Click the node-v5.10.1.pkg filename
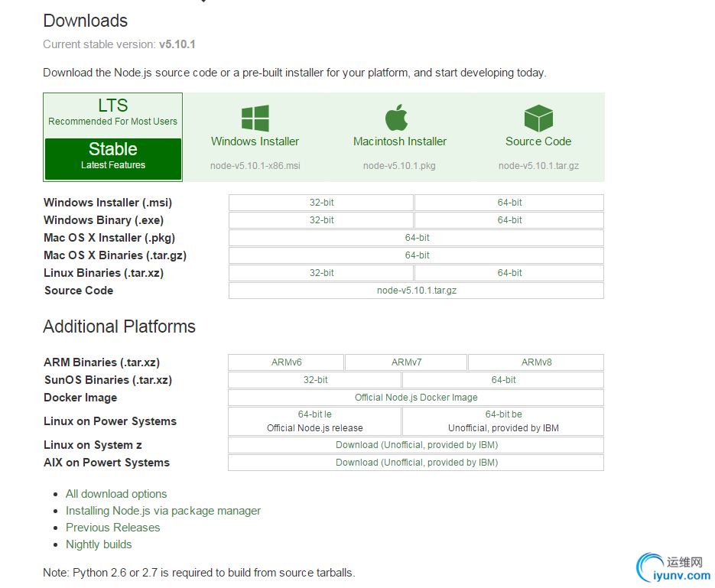This screenshot has height=588, width=715. click(x=399, y=166)
